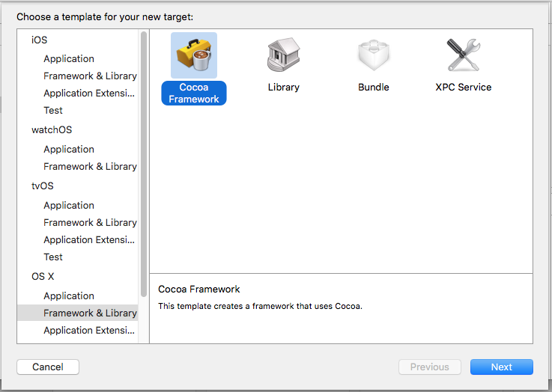Image resolution: width=552 pixels, height=392 pixels.
Task: Choose Test under tvOS
Action: pos(53,257)
